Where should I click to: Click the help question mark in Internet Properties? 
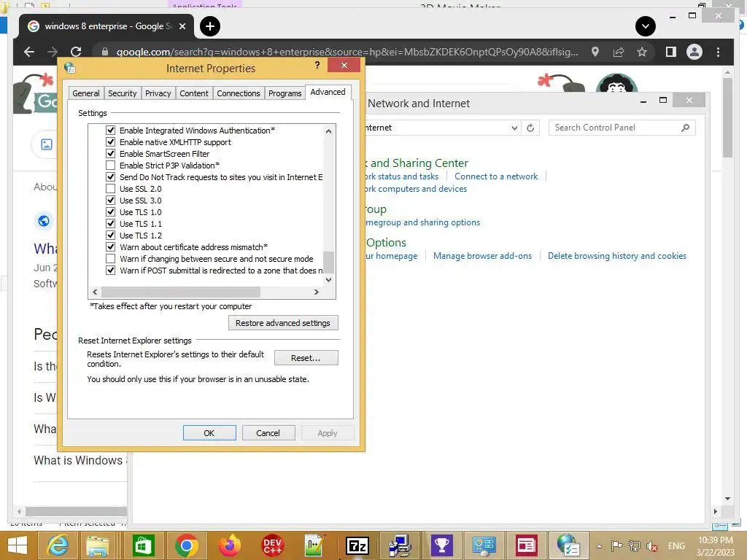click(317, 65)
